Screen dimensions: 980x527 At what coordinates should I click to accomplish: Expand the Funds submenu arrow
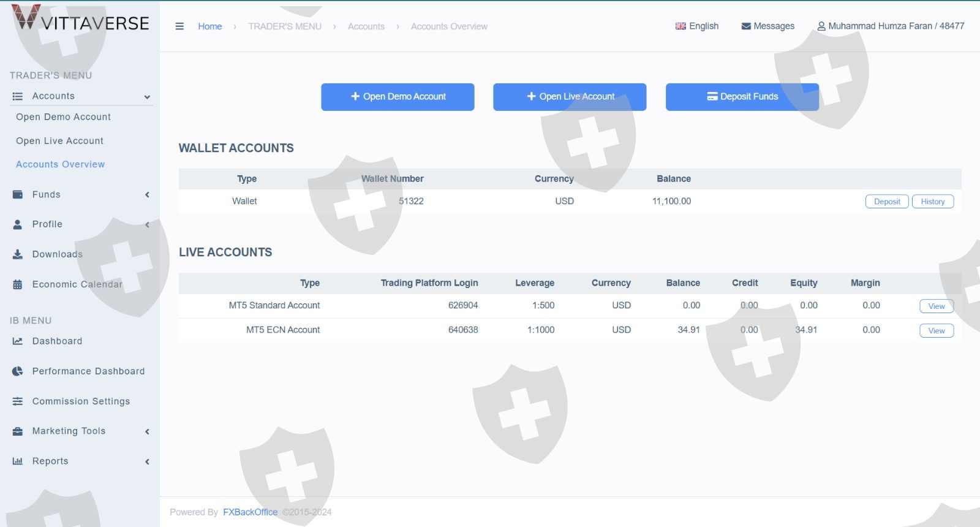(x=147, y=195)
